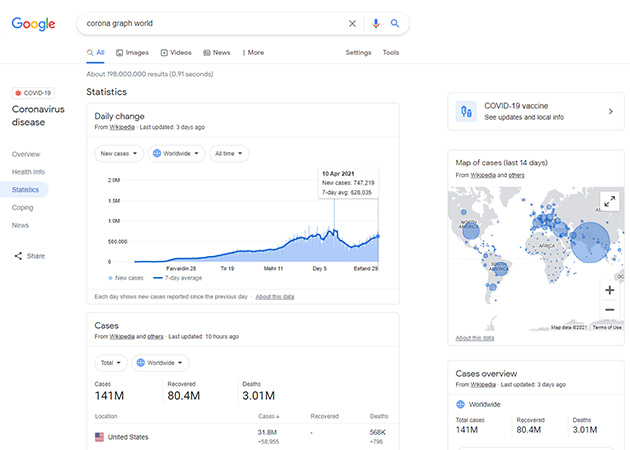The height and width of the screenshot is (450, 630).
Task: Select Statistics in the sidebar
Action: (x=24, y=190)
